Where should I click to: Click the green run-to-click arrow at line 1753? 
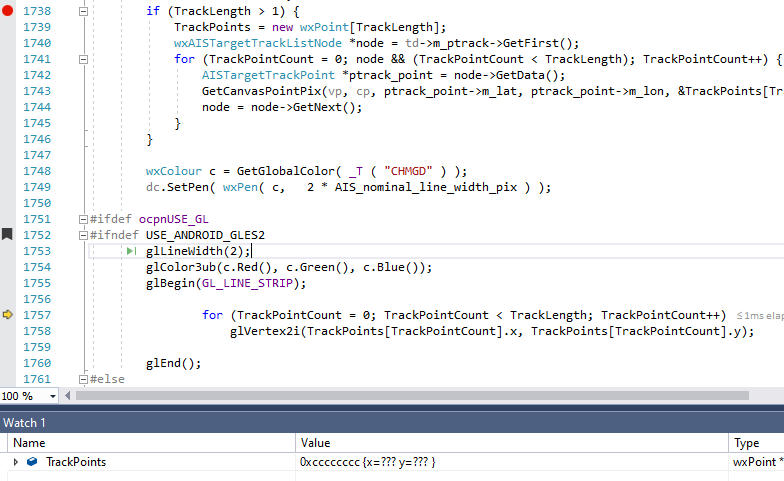click(x=132, y=251)
